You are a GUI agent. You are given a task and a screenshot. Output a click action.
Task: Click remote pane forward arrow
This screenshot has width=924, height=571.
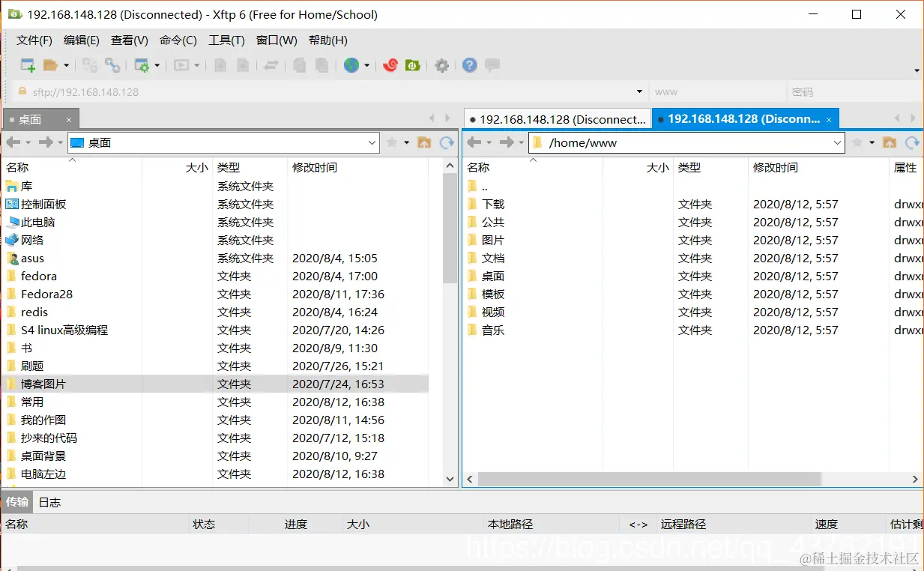pos(507,142)
